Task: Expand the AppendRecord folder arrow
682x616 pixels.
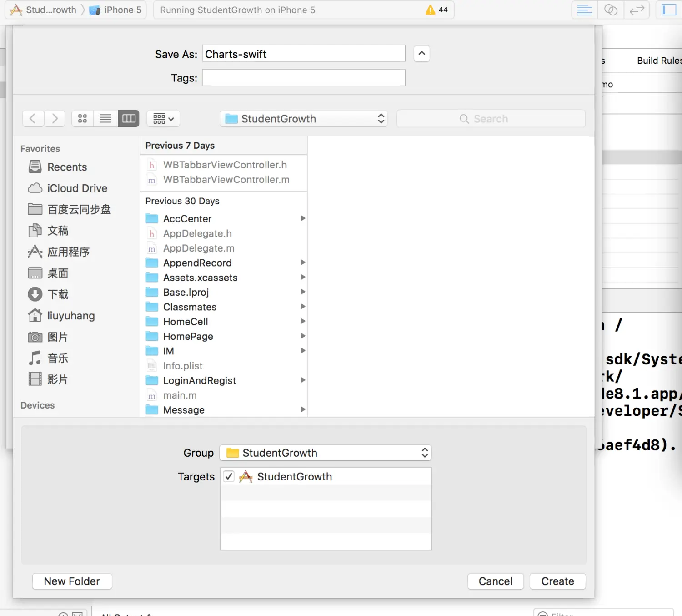Action: pos(302,263)
